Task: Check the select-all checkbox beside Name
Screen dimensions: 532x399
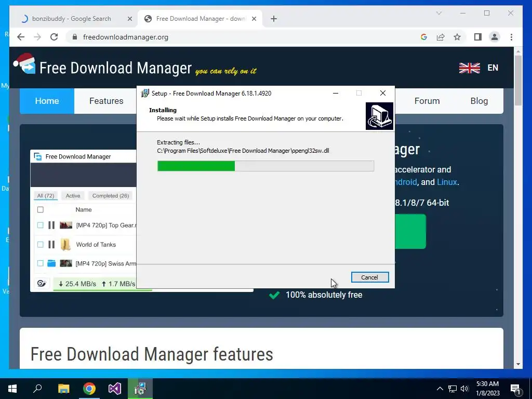Action: pos(41,210)
